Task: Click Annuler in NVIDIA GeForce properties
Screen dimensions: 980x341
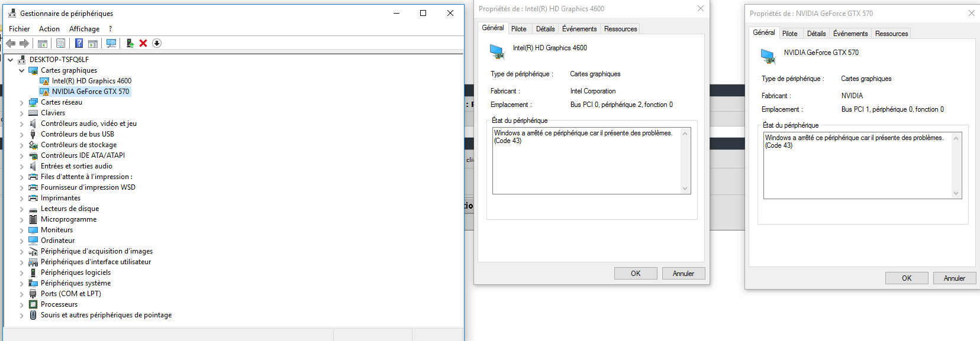Action: 955,278
